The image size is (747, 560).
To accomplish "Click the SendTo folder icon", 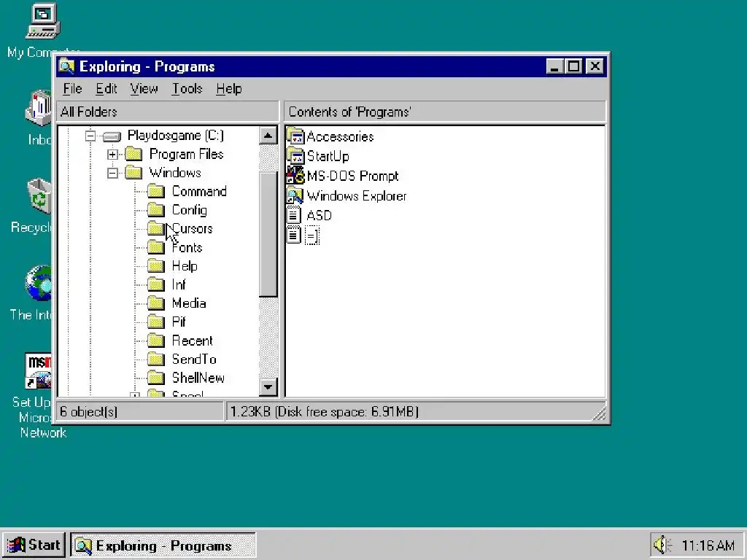I will 156,359.
